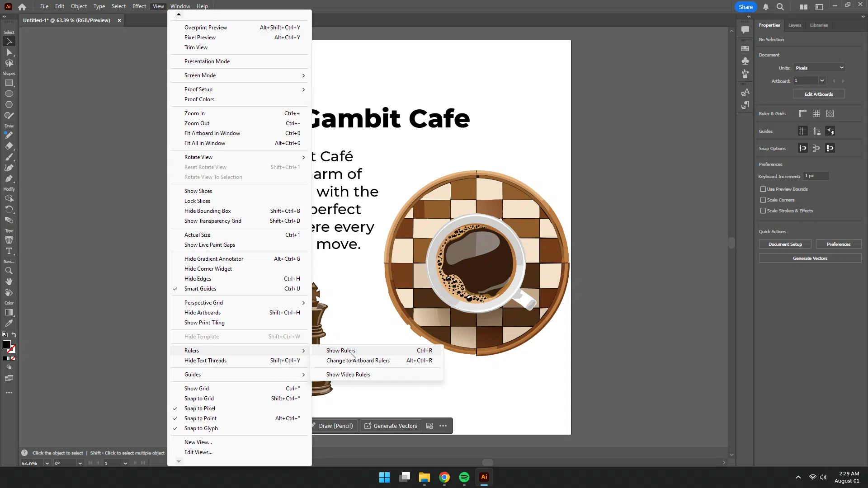Select the Hand tool
868x488 pixels.
click(9, 282)
